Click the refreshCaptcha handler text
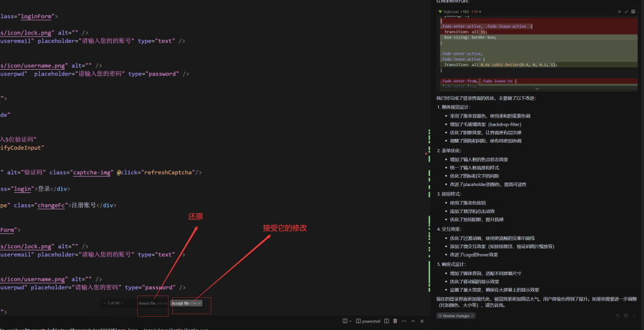 pyautogui.click(x=168, y=172)
